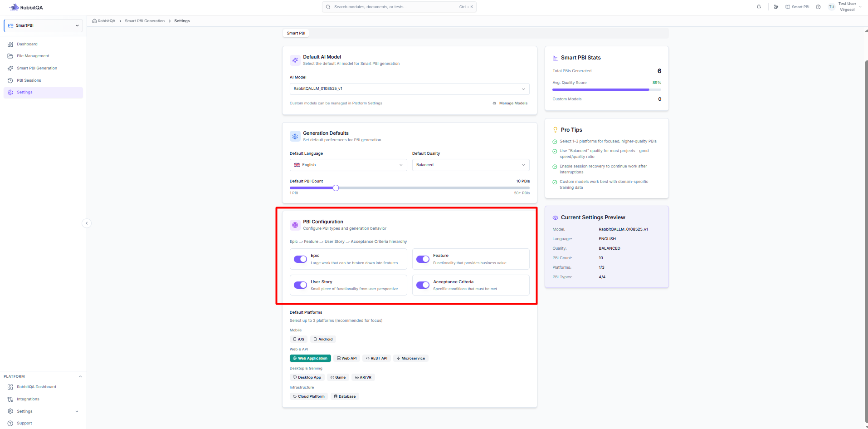868x429 pixels.
Task: Select Settings in SmartPBI sidebar
Action: 43,93
